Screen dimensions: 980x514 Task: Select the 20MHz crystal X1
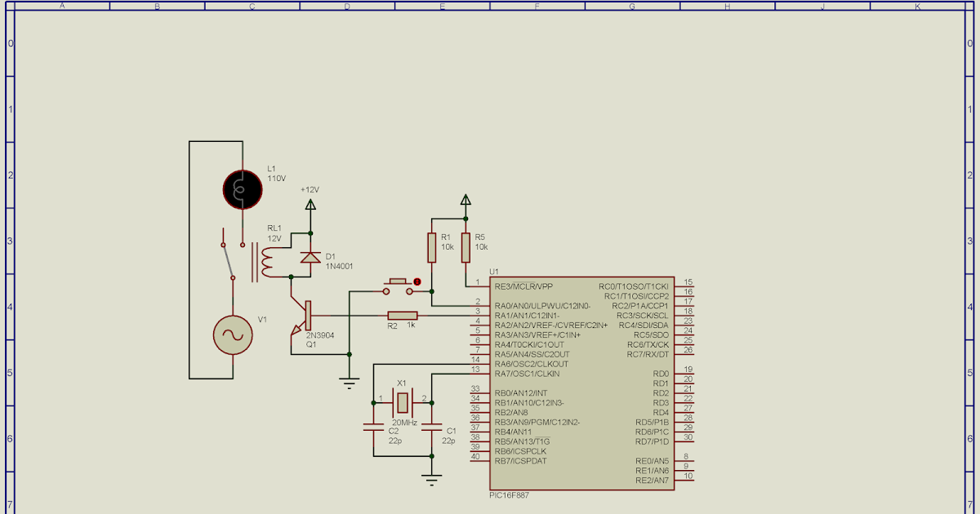[x=402, y=402]
